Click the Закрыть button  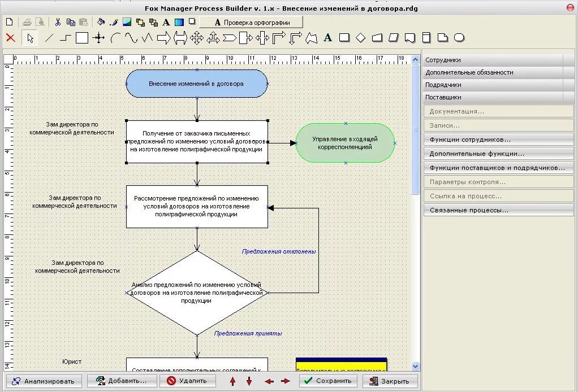390,381
